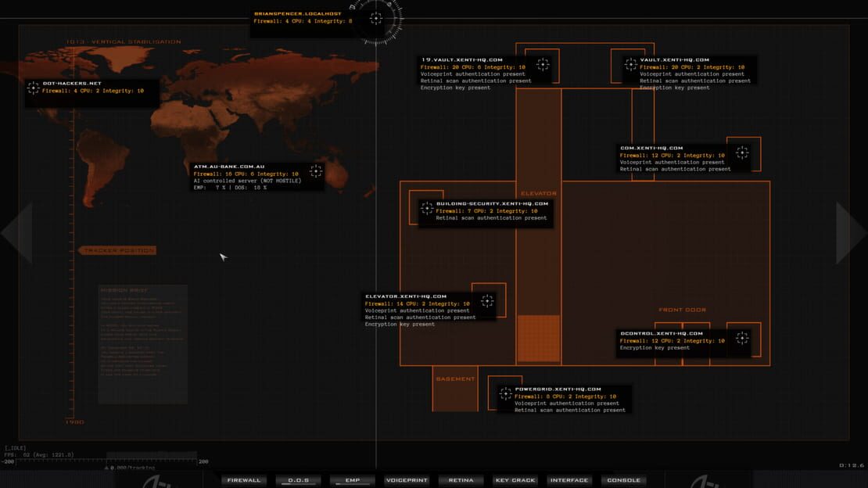Image resolution: width=868 pixels, height=488 pixels.
Task: Select the dot-hackers.net server crosshair
Action: (x=33, y=88)
